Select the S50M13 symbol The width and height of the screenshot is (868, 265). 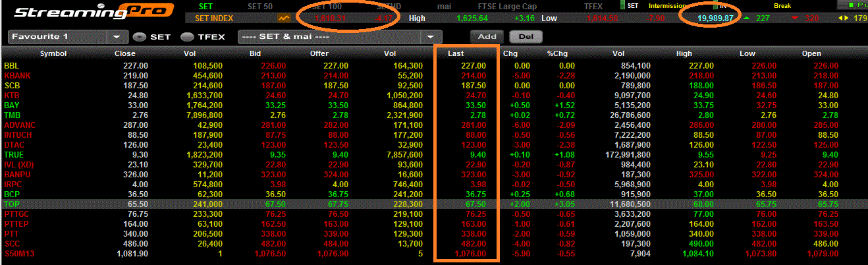17,254
